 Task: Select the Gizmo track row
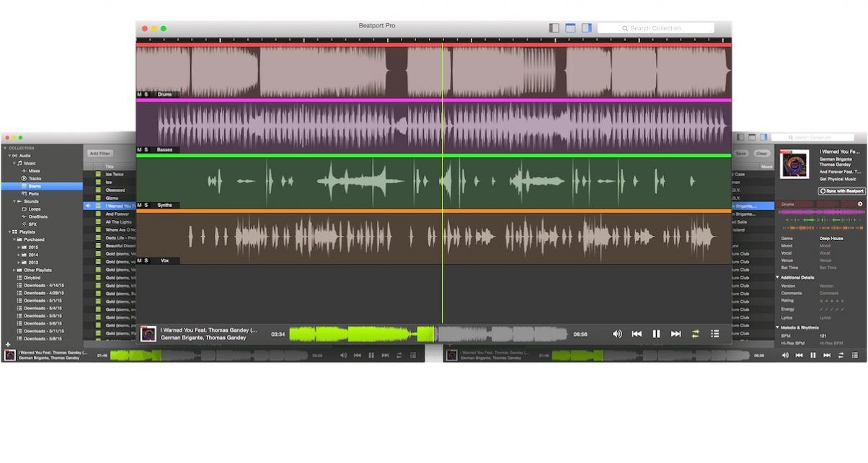pos(109,198)
